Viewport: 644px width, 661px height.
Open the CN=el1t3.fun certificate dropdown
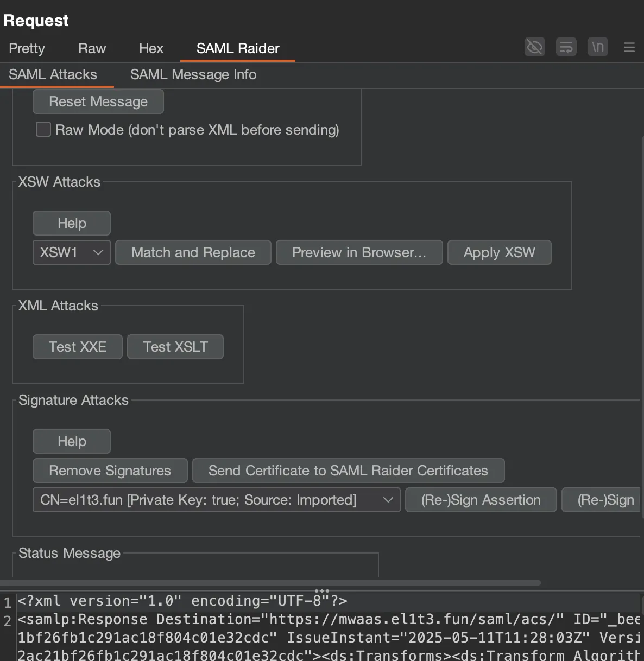tap(216, 500)
